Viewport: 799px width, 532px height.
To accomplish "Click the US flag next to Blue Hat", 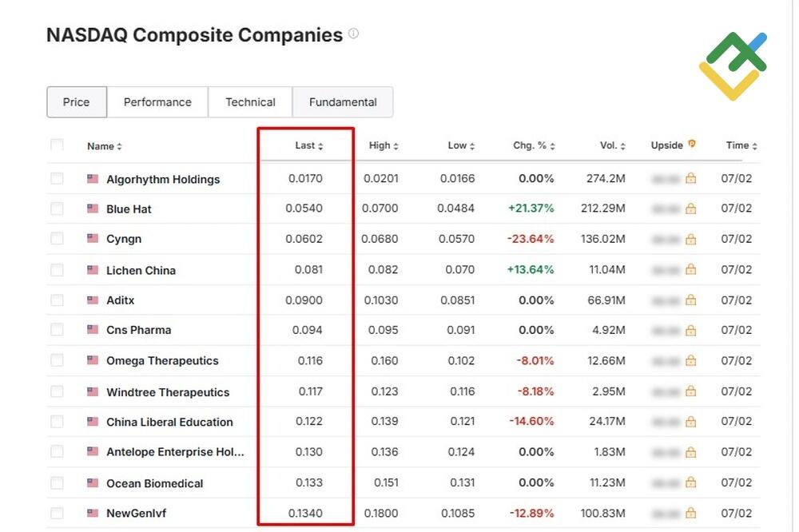I will [x=93, y=208].
